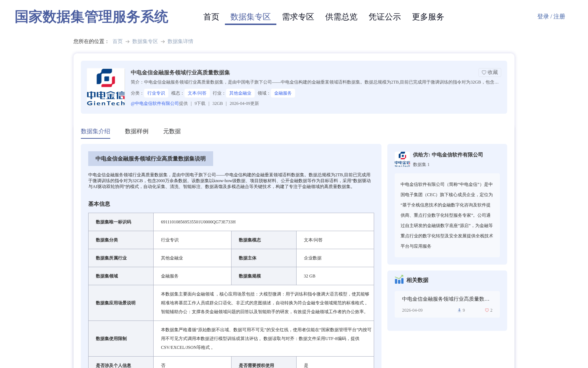Image resolution: width=588 pixels, height=368 pixels.
Task: Click the 中电金信金融服务领域行业高质量数据集说明 heading
Action: [151, 159]
